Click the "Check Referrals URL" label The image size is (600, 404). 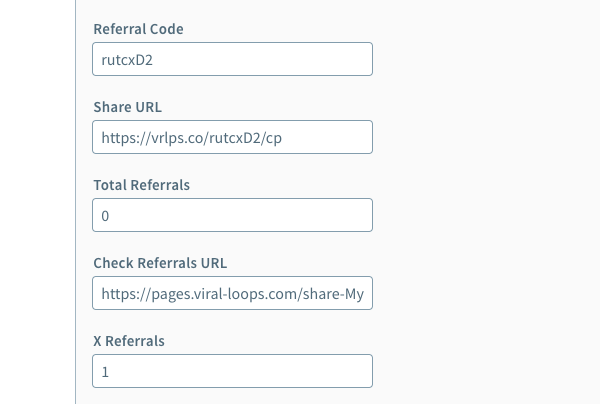[160, 263]
